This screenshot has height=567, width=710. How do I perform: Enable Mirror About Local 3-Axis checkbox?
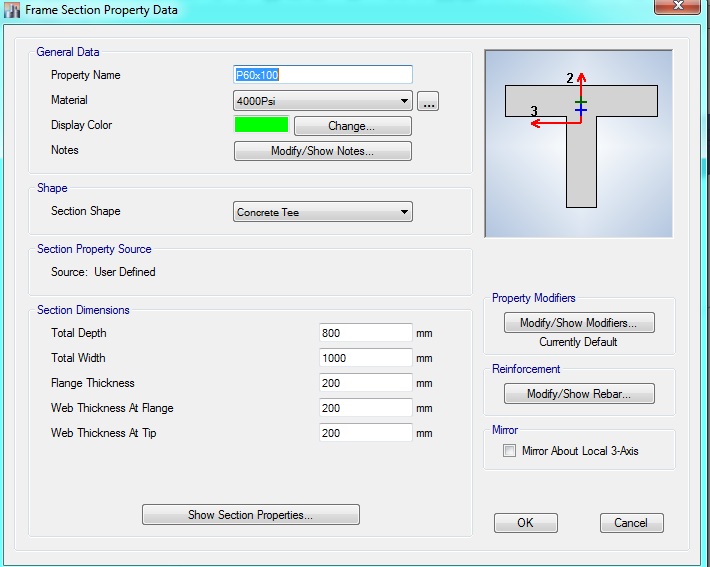point(509,451)
